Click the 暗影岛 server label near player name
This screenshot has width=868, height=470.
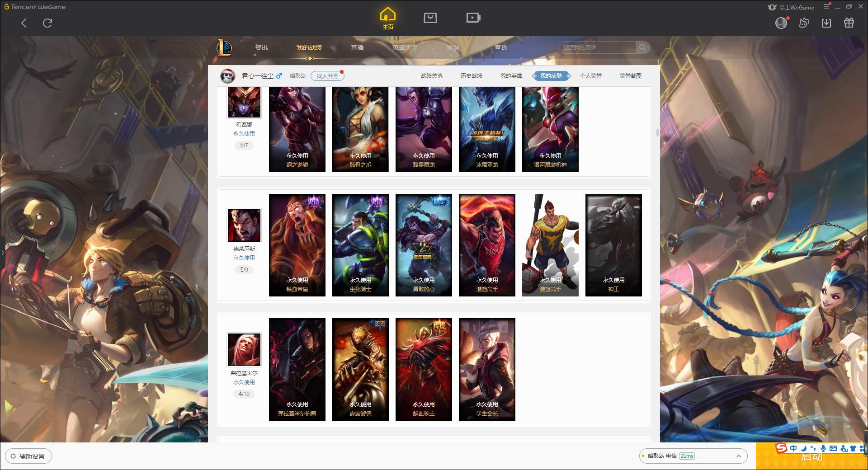pos(298,76)
